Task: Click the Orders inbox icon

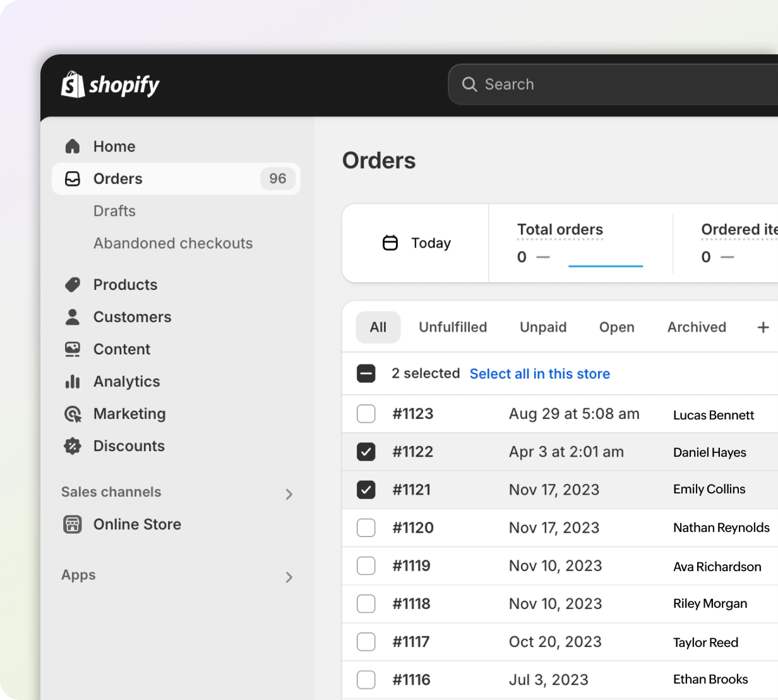Action: click(73, 179)
